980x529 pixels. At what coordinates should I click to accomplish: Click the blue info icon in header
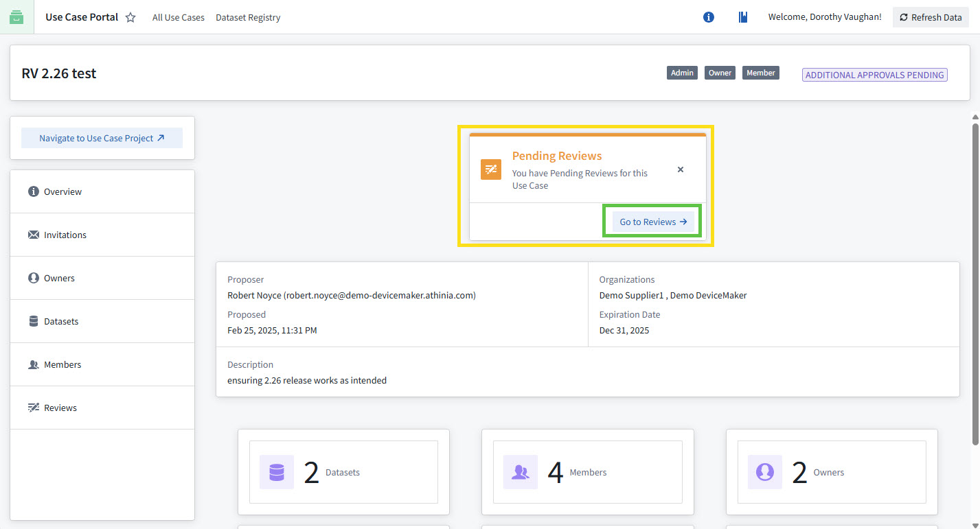point(709,17)
